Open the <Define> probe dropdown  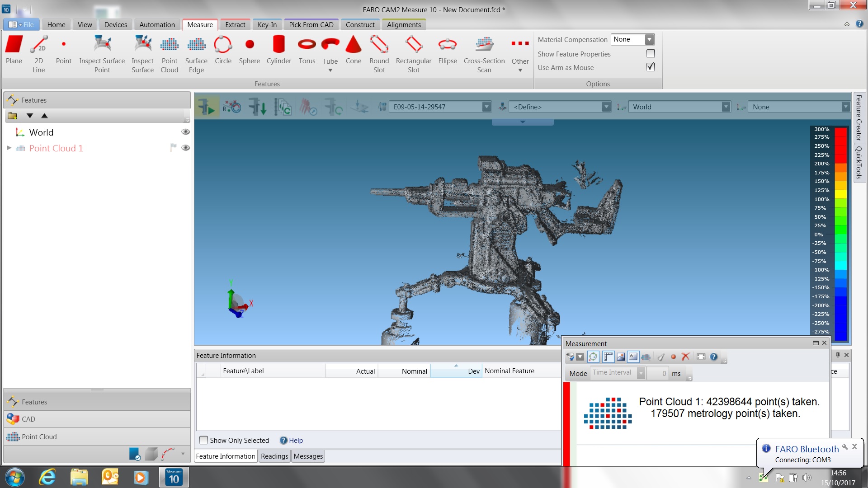pos(606,107)
